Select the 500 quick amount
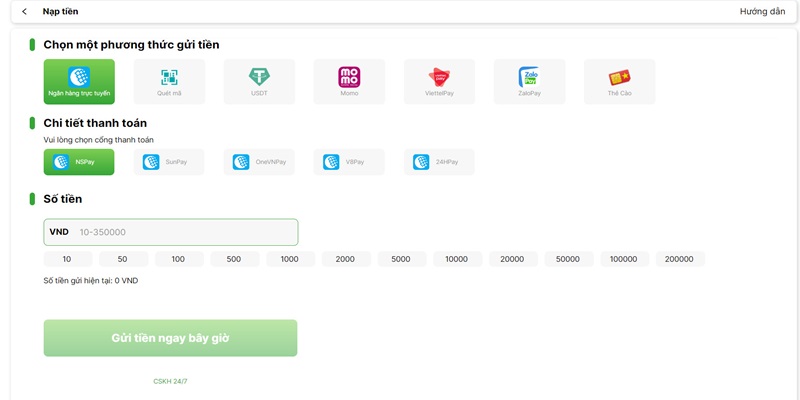This screenshot has height=400, width=800. 234,259
